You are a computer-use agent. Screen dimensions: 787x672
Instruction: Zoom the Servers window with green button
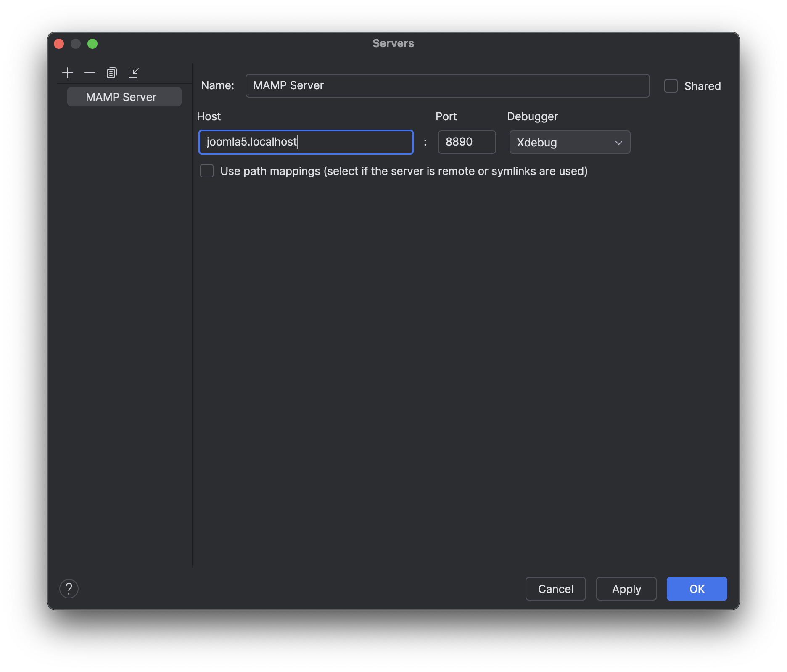[93, 43]
